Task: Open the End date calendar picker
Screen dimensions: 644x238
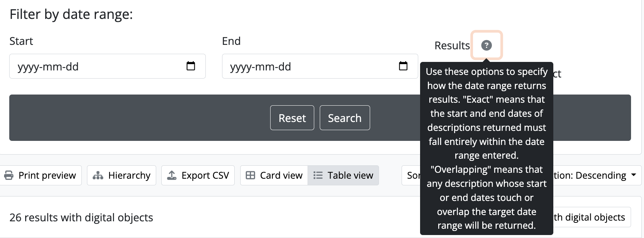Action: [x=403, y=66]
